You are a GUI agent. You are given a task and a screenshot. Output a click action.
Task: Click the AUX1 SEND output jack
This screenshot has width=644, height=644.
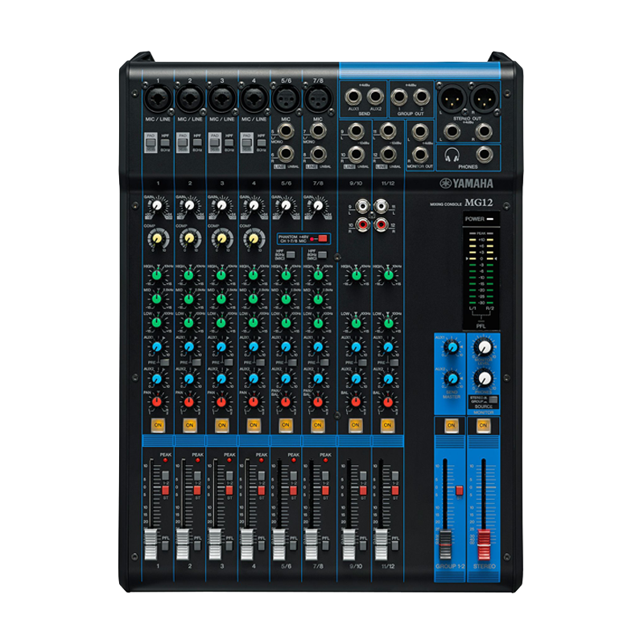click(353, 97)
